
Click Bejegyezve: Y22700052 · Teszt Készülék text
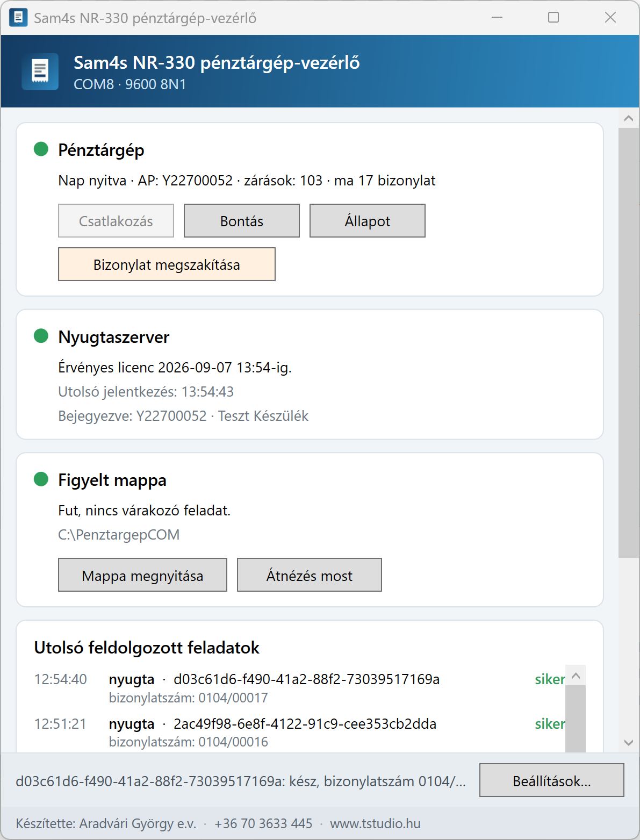tap(183, 416)
